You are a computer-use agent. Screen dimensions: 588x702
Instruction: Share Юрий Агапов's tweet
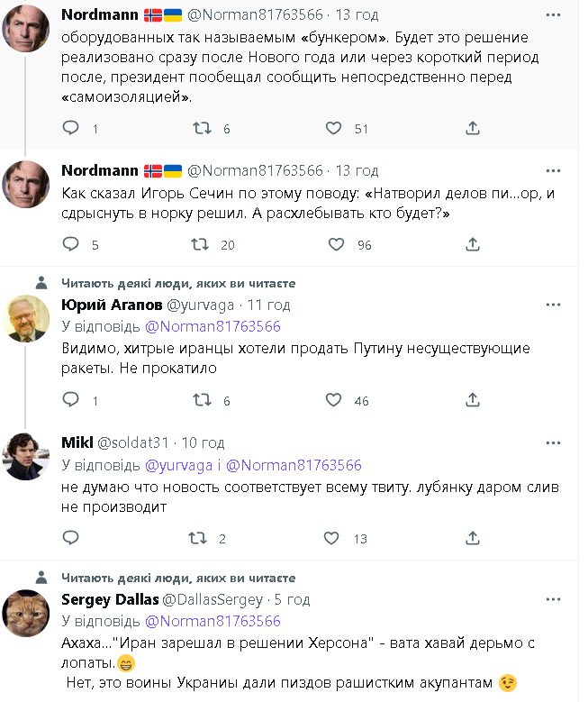point(472,400)
